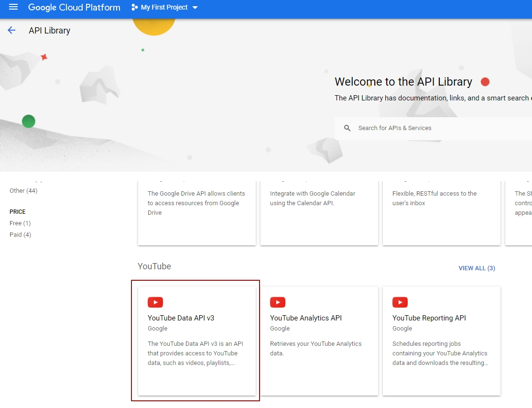
Task: Open the Gmail inbox access card
Action: pos(442,213)
